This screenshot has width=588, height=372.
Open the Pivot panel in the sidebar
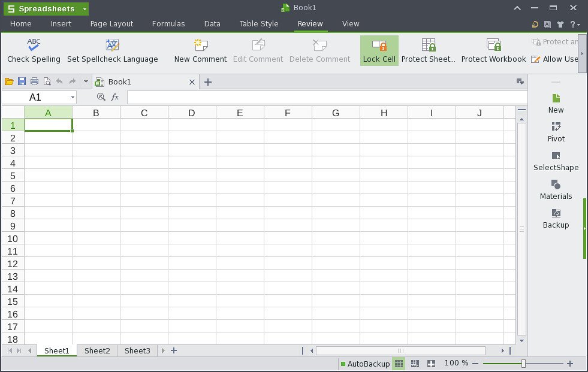click(x=556, y=131)
